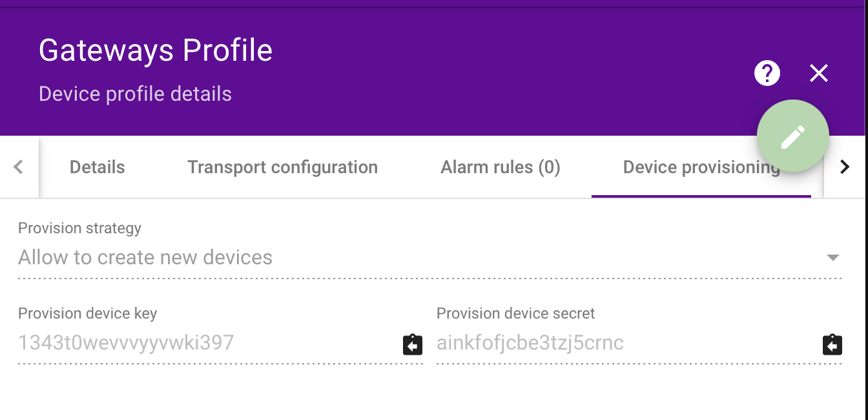Click the Device profile details subtitle
The image size is (868, 420).
click(135, 94)
